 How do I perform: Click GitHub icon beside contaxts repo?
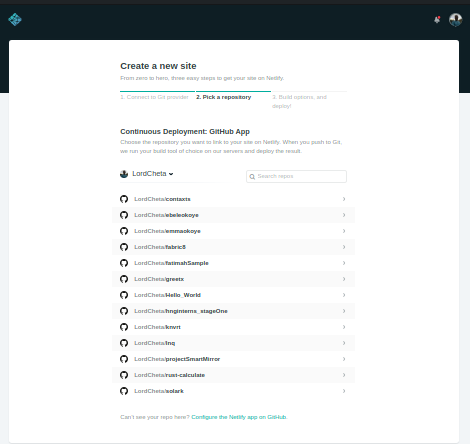pos(124,199)
